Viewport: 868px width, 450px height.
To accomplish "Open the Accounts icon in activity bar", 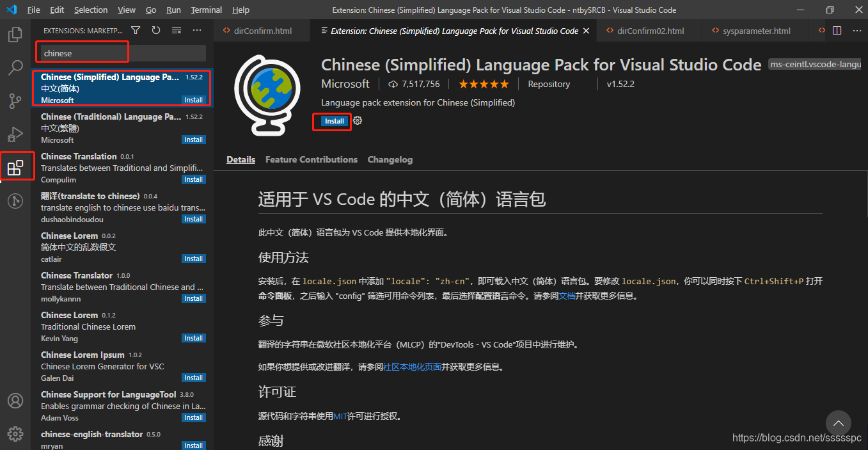I will click(x=15, y=401).
